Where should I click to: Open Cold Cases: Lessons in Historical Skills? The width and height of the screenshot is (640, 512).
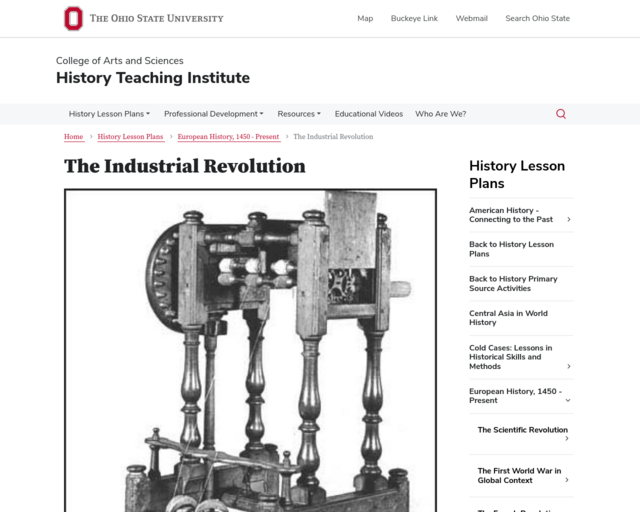pos(511,357)
